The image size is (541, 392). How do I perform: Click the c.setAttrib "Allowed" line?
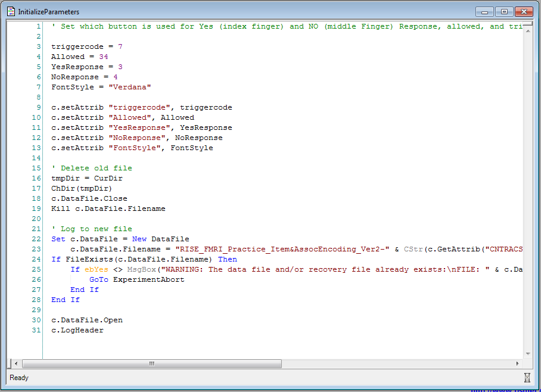click(123, 117)
